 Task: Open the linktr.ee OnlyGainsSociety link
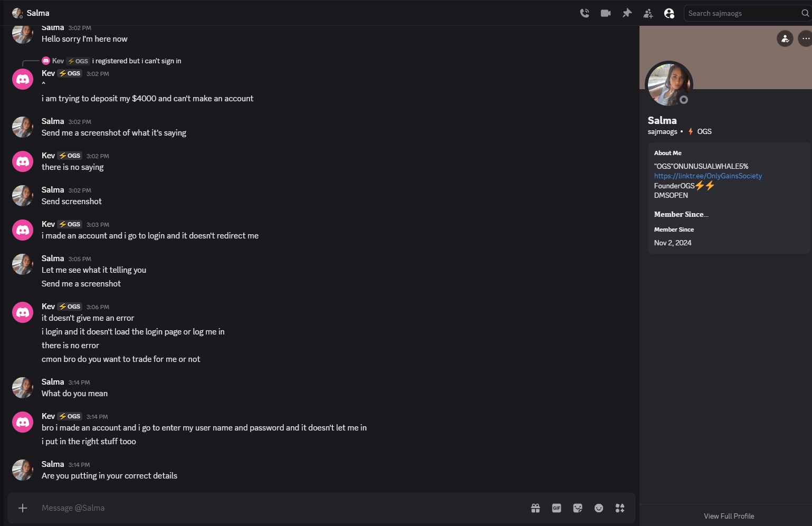pos(708,176)
